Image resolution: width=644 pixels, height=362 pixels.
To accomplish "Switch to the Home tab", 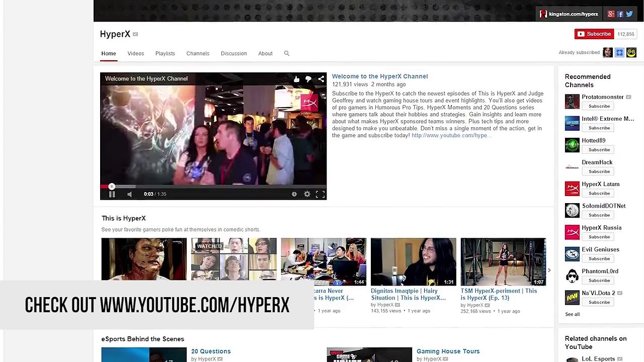I will pyautogui.click(x=109, y=53).
